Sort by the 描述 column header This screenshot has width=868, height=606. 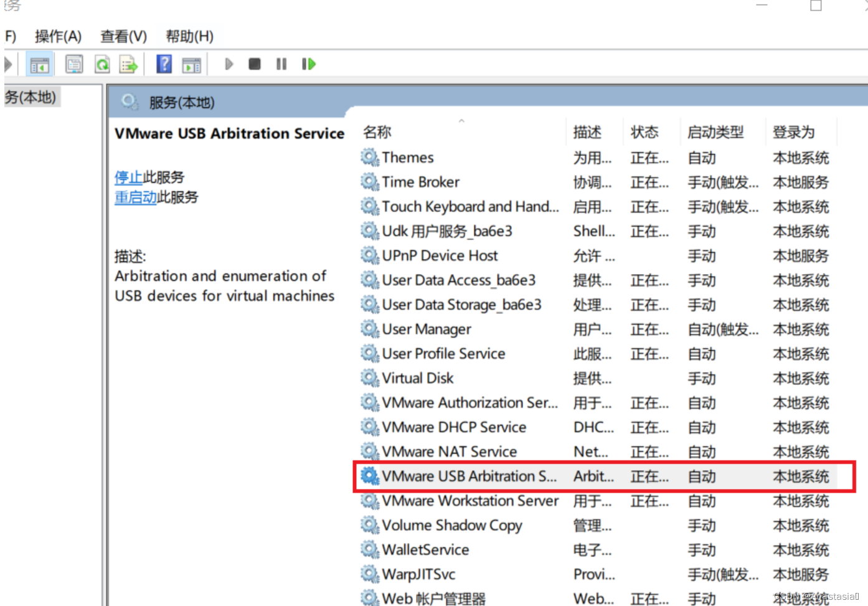(587, 132)
